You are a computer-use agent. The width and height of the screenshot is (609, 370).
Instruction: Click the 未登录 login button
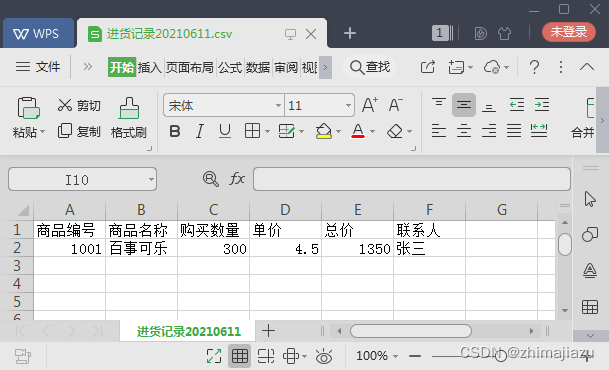569,32
